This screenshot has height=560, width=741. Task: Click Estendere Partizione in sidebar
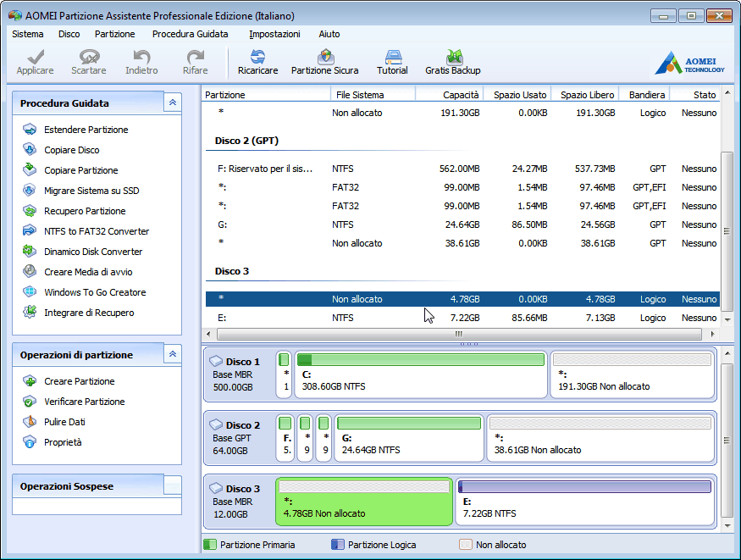(x=86, y=130)
